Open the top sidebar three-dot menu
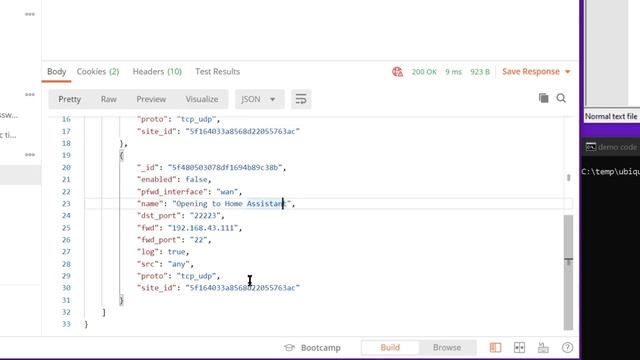This screenshot has height=360, width=640. (30, 14)
